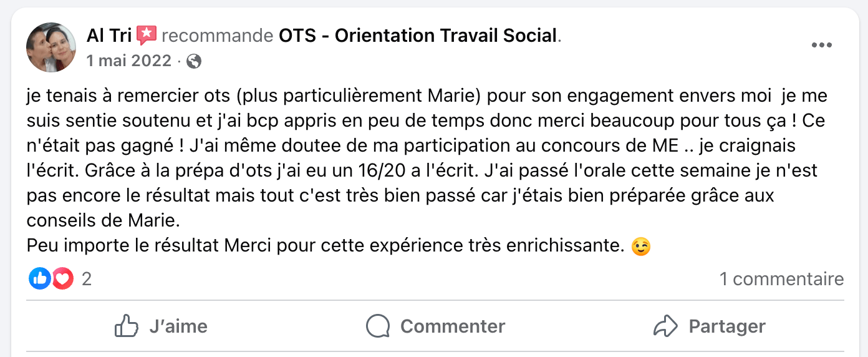Image resolution: width=868 pixels, height=357 pixels.
Task: Click the red recommendation star badge
Action: click(x=147, y=36)
